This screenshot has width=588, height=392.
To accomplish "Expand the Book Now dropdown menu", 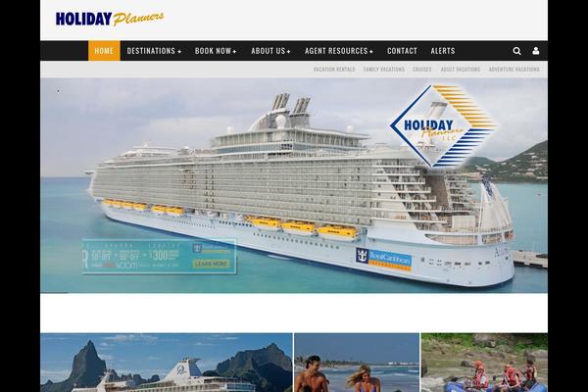I will coord(216,51).
